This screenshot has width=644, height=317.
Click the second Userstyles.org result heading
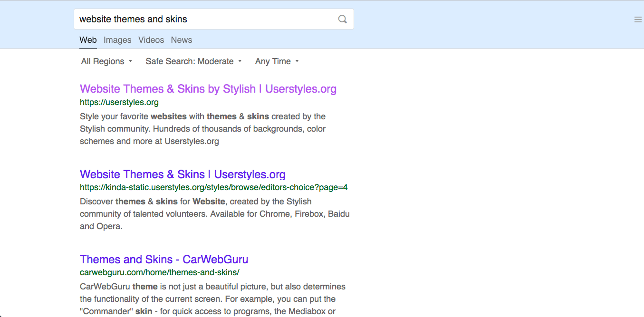pos(183,174)
